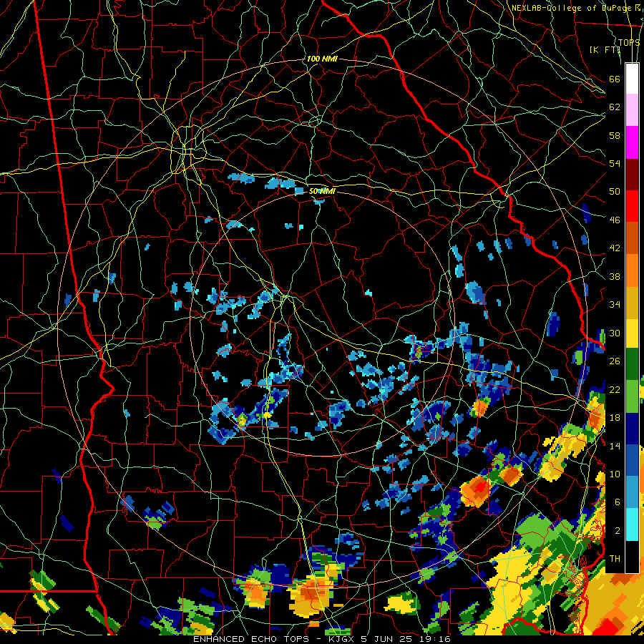The image size is (644, 644).
Task: Click the light pink legend swatch
Action: click(x=632, y=110)
